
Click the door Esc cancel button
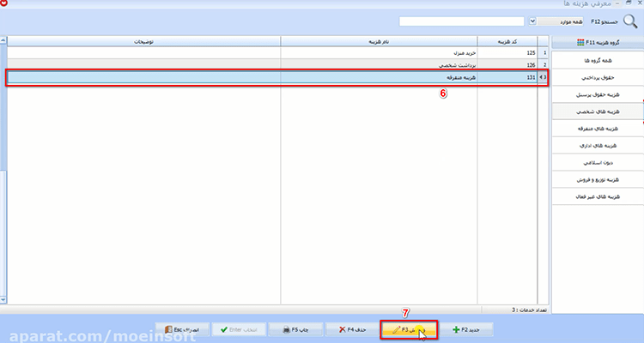point(182,329)
